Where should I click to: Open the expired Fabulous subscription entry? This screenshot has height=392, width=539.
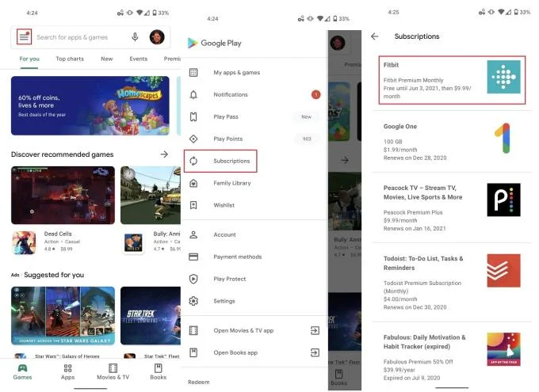pyautogui.click(x=452, y=357)
